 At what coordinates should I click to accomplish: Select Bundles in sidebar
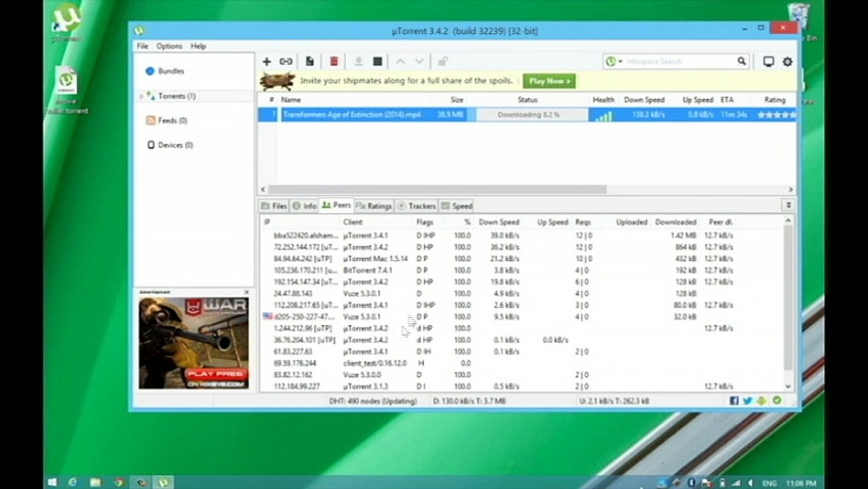click(170, 71)
